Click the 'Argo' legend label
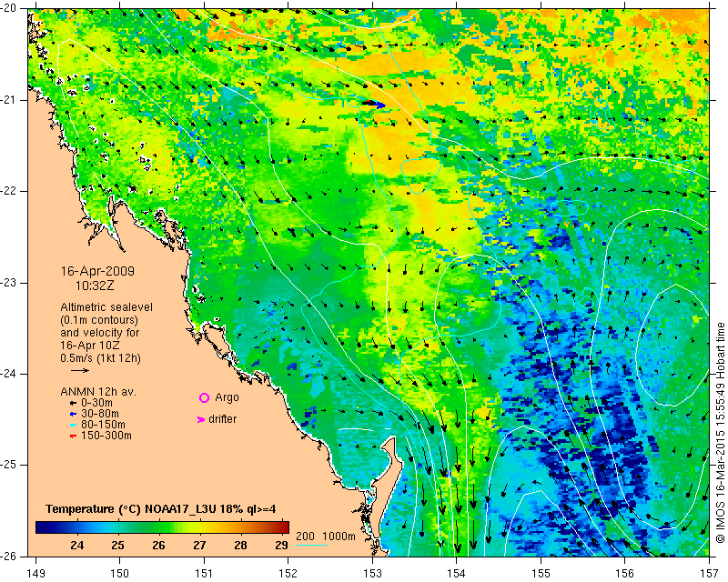Viewport: 728px width, 582px height. 227,397
